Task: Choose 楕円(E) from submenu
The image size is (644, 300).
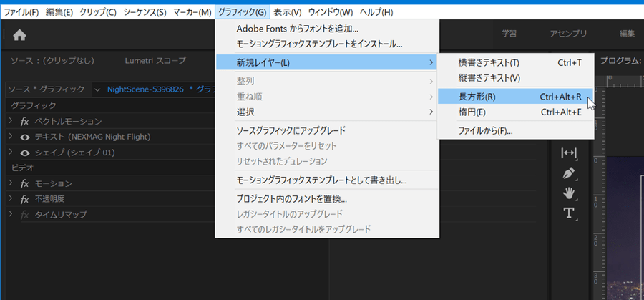Action: 515,112
